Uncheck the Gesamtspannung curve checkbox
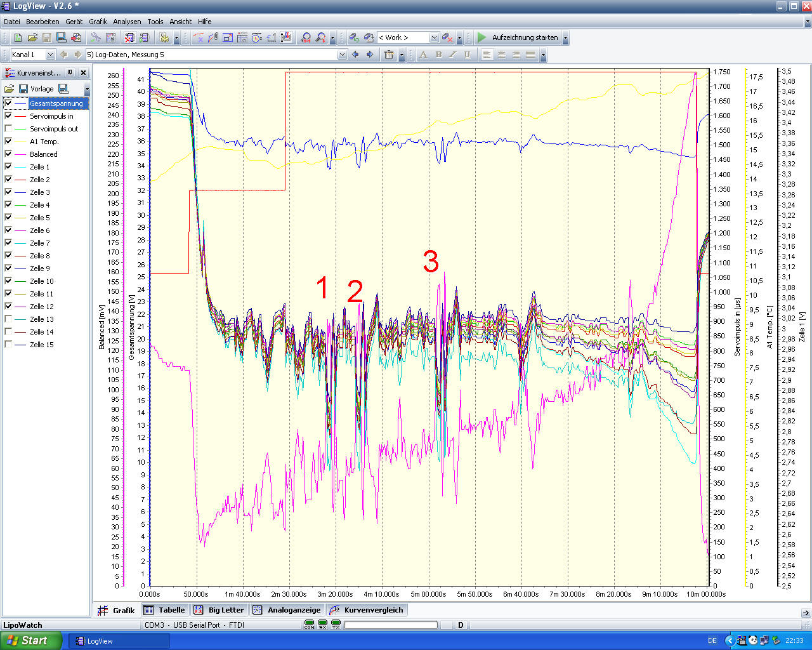The image size is (812, 650). pos(8,103)
